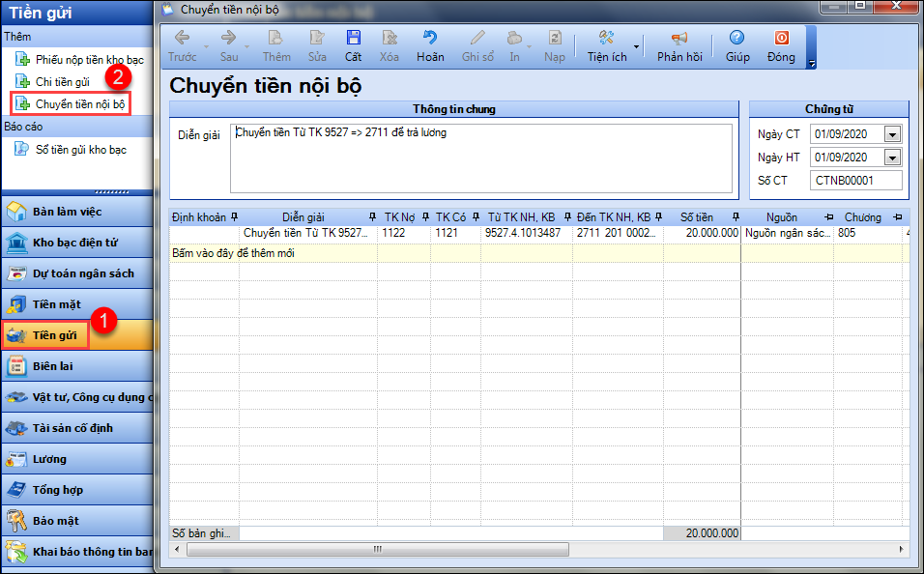Expand toolbar overflow options arrow

point(812,64)
